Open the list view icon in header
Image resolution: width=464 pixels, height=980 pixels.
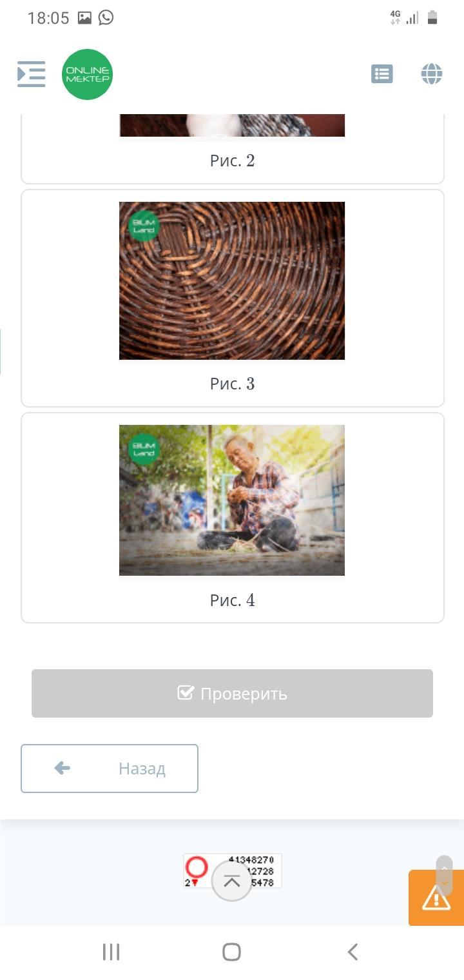(x=382, y=74)
